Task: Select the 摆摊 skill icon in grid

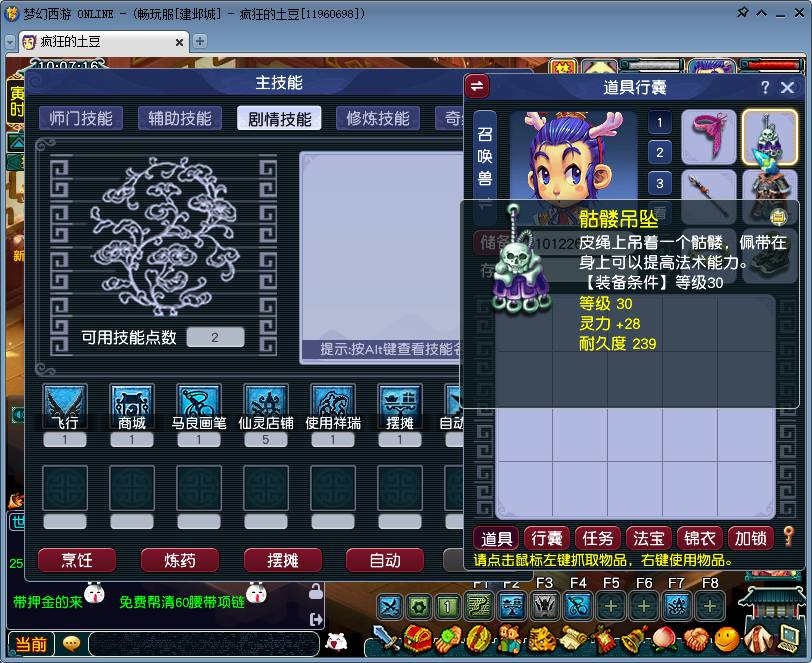Action: 399,407
